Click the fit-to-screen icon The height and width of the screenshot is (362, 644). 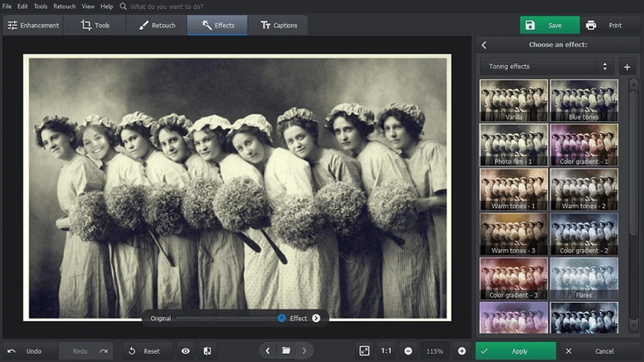pyautogui.click(x=364, y=351)
